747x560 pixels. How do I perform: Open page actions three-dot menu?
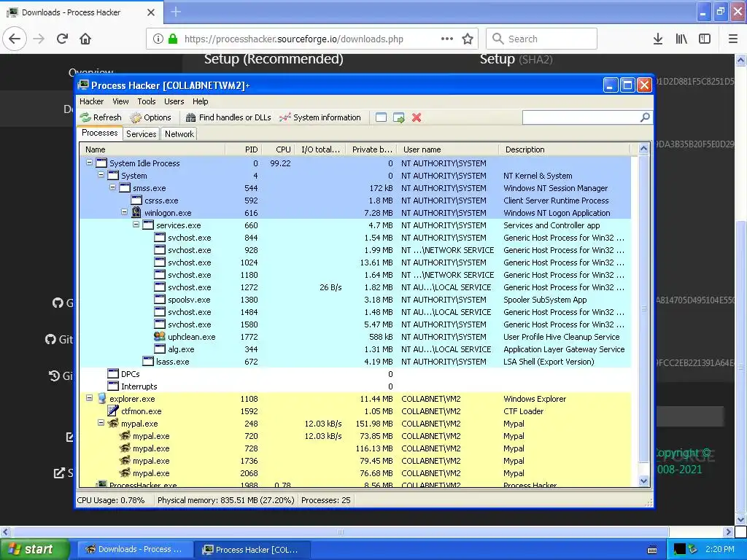pos(447,39)
